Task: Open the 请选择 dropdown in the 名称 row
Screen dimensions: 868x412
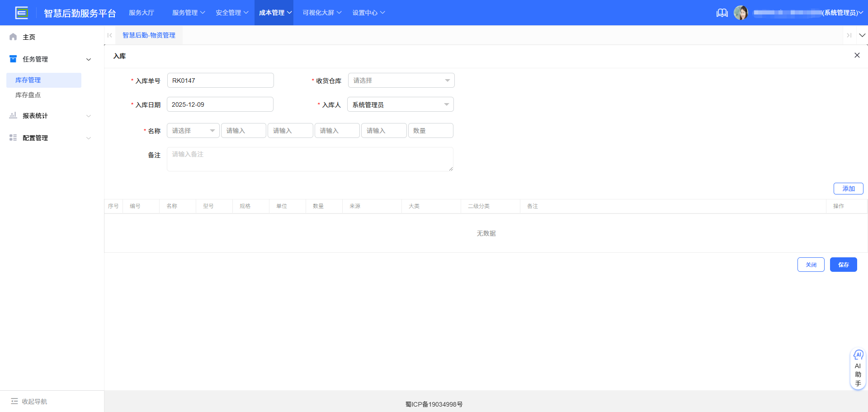Action: coord(193,130)
